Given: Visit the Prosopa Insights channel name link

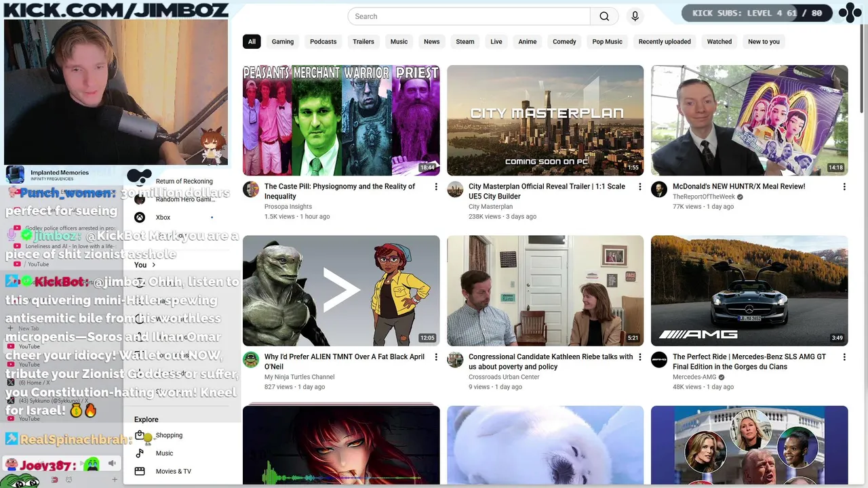Looking at the screenshot, I should (x=288, y=207).
